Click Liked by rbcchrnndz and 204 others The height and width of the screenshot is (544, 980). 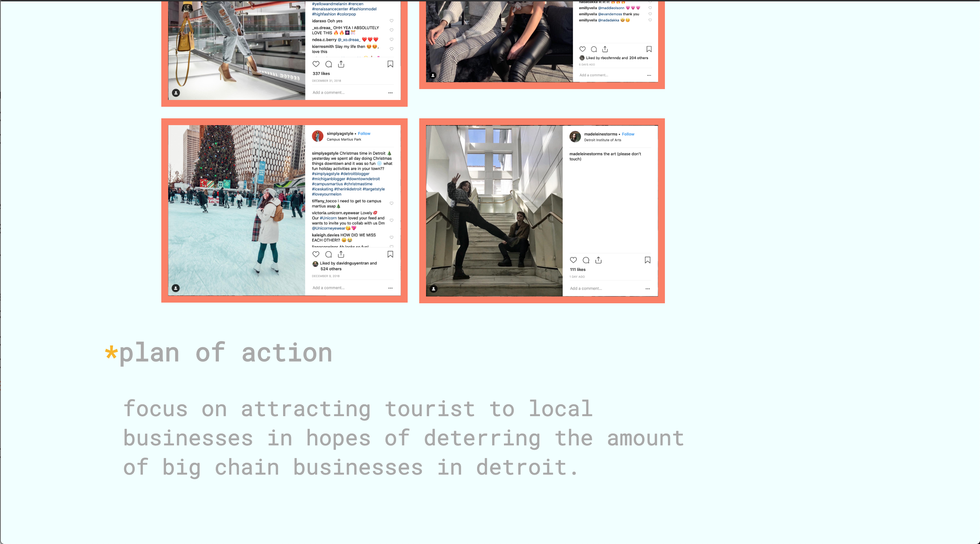pyautogui.click(x=617, y=58)
